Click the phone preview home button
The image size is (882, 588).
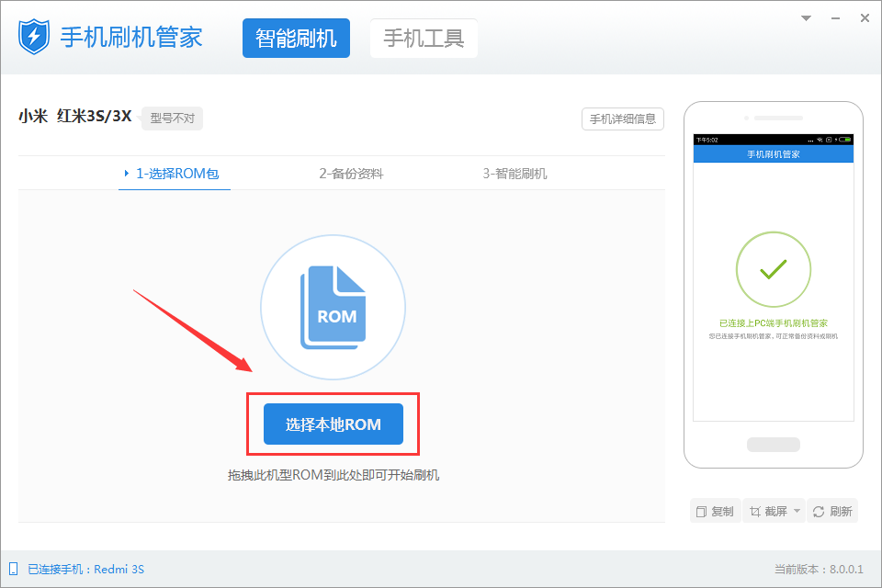pyautogui.click(x=774, y=445)
